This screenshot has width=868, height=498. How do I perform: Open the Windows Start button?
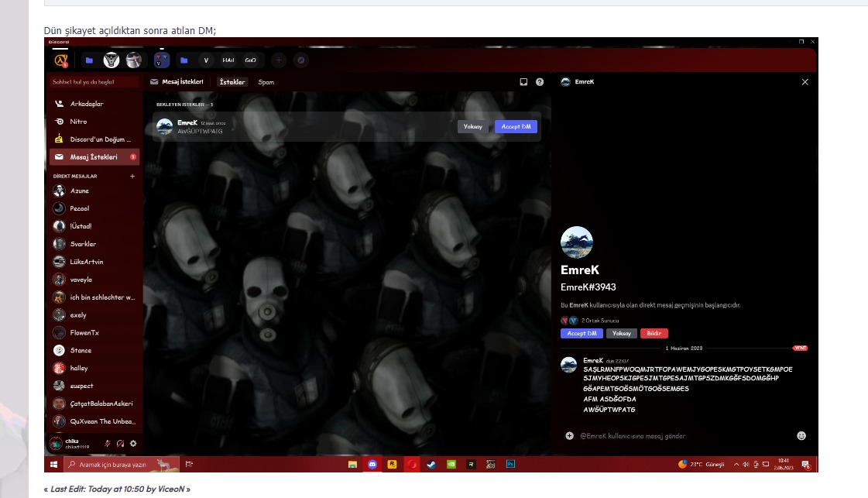[x=53, y=464]
